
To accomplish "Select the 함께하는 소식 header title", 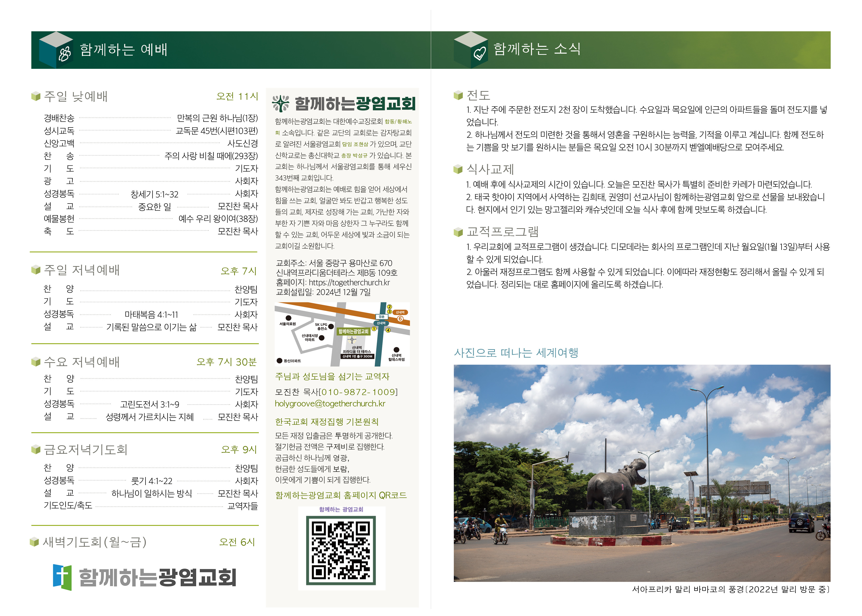I will tap(537, 49).
